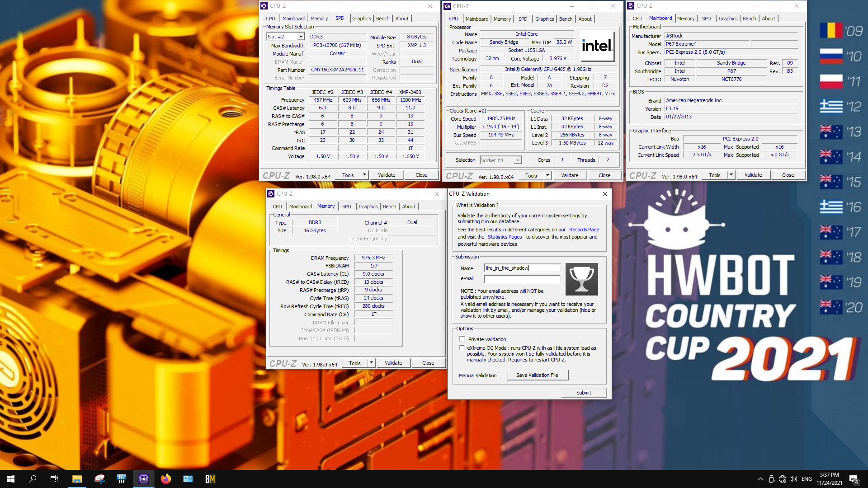This screenshot has width=868, height=488.
Task: Click Save Validation File button
Action: [537, 375]
